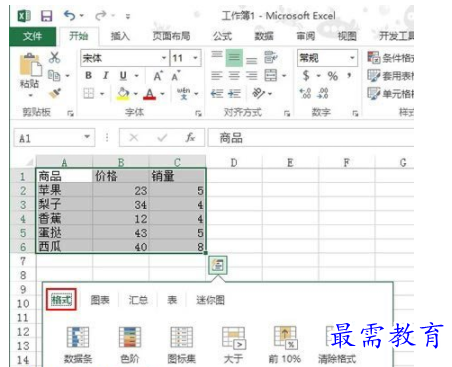Click the Copy icon
The width and height of the screenshot is (452, 367).
click(54, 75)
